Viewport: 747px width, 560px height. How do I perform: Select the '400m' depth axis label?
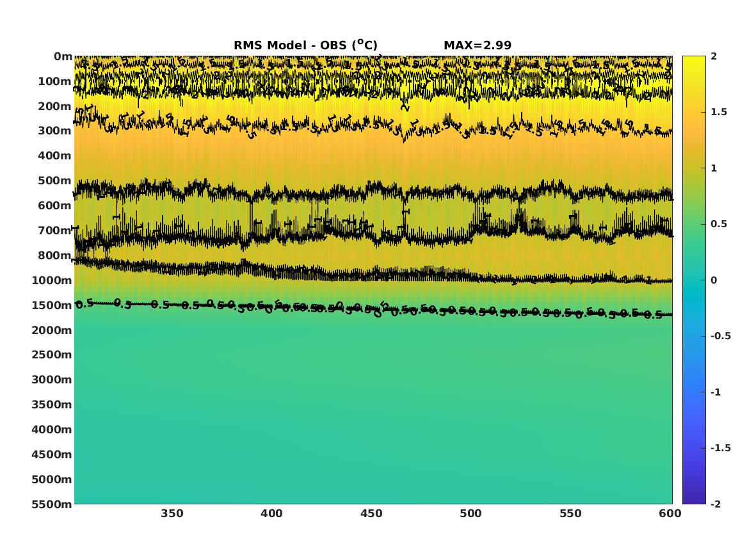coord(55,156)
